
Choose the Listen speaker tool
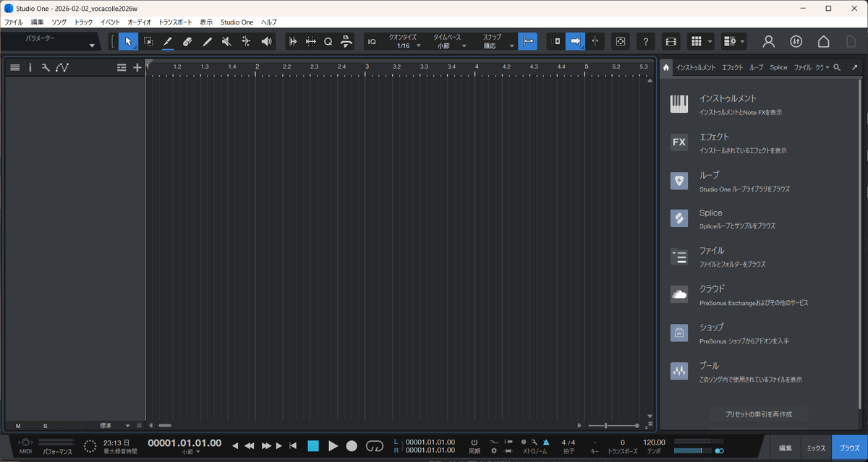click(x=266, y=41)
